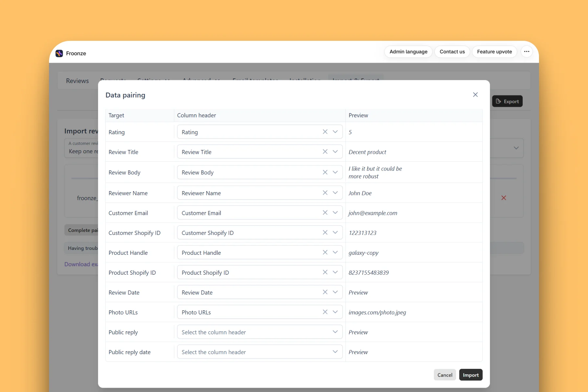Click the Froonze logo icon
Image resolution: width=588 pixels, height=392 pixels.
(59, 53)
